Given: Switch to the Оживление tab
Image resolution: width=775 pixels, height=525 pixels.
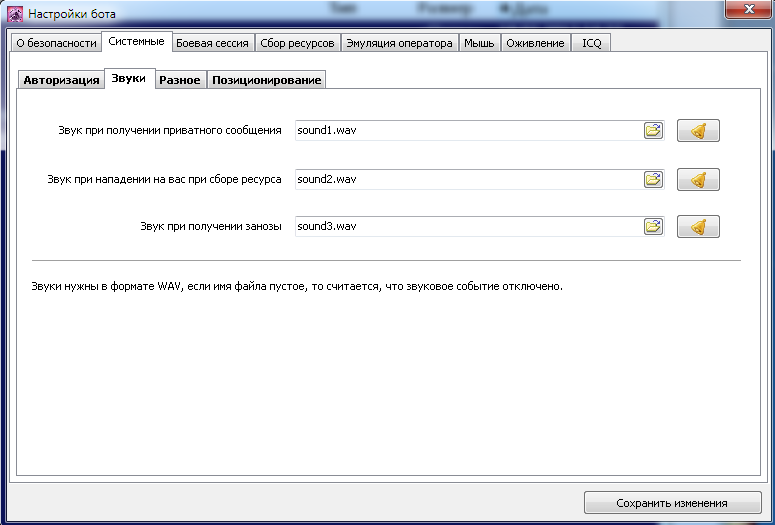Looking at the screenshot, I should [535, 43].
